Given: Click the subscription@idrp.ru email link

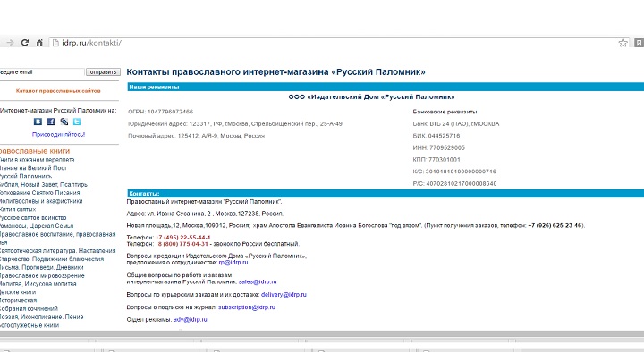Looking at the screenshot, I should [247, 307].
